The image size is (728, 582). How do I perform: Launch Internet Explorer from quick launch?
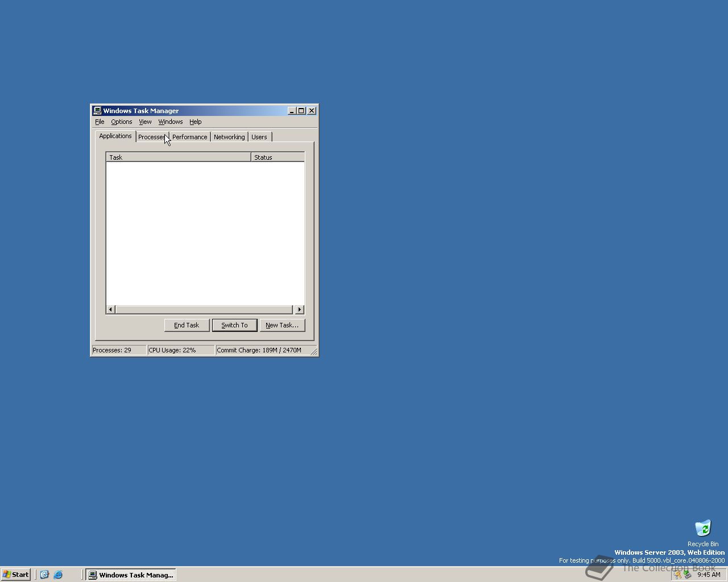pyautogui.click(x=58, y=575)
